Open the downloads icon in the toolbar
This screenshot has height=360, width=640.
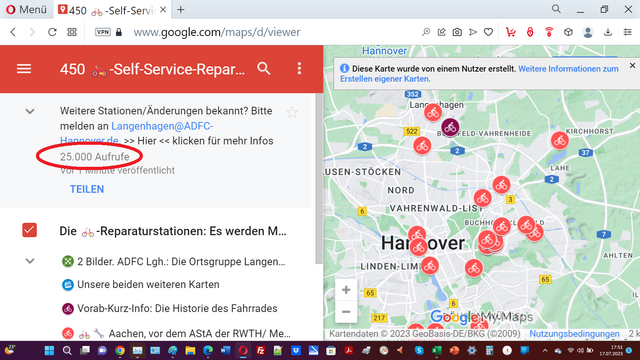point(608,32)
